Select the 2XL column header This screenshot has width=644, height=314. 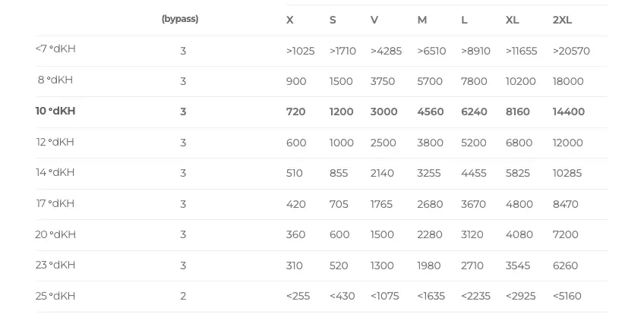[562, 20]
